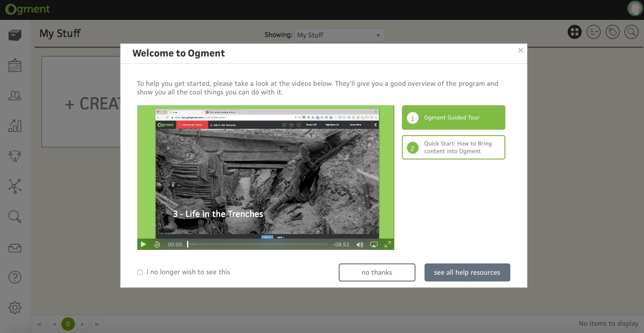The image size is (644, 333).
Task: Mute the video volume
Action: tap(360, 244)
